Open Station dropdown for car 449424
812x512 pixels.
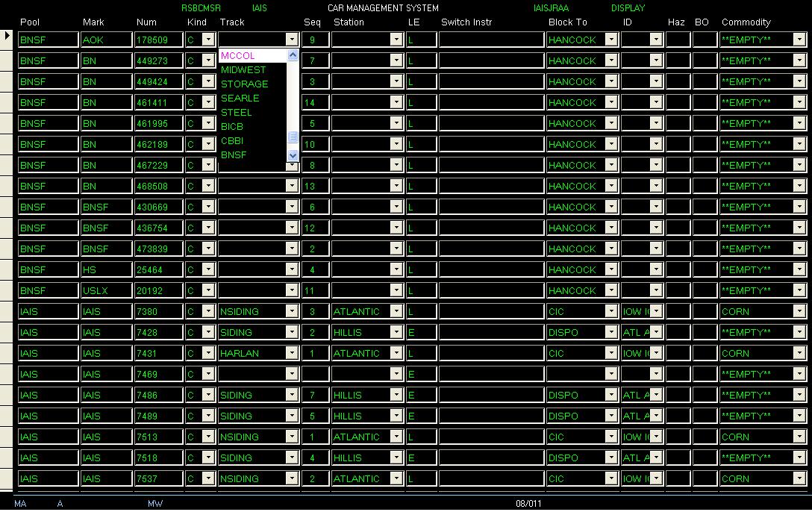click(396, 81)
